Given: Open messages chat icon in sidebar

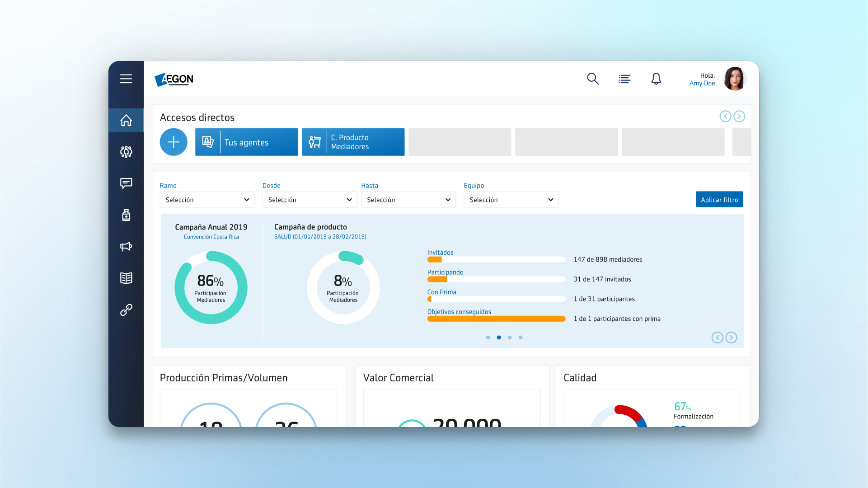Looking at the screenshot, I should 126,183.
